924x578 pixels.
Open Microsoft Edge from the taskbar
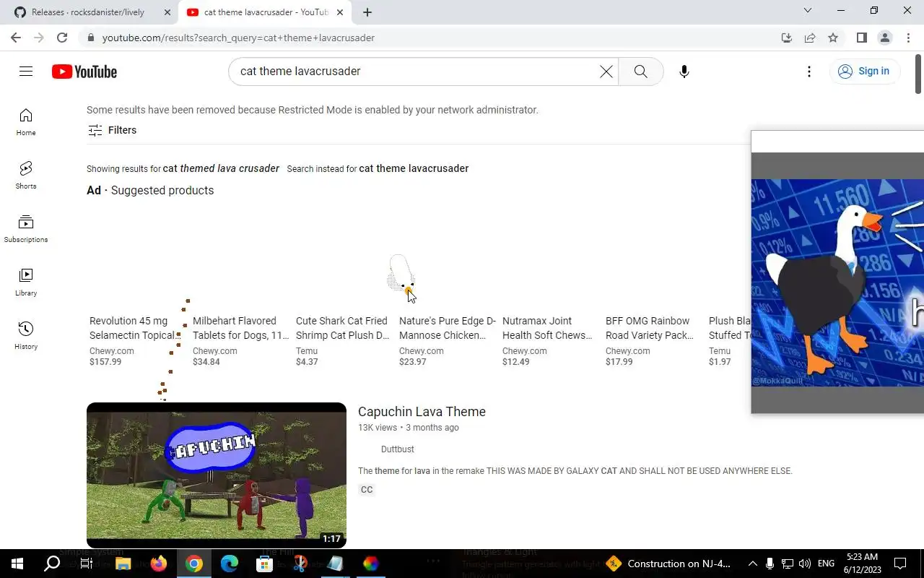(229, 564)
